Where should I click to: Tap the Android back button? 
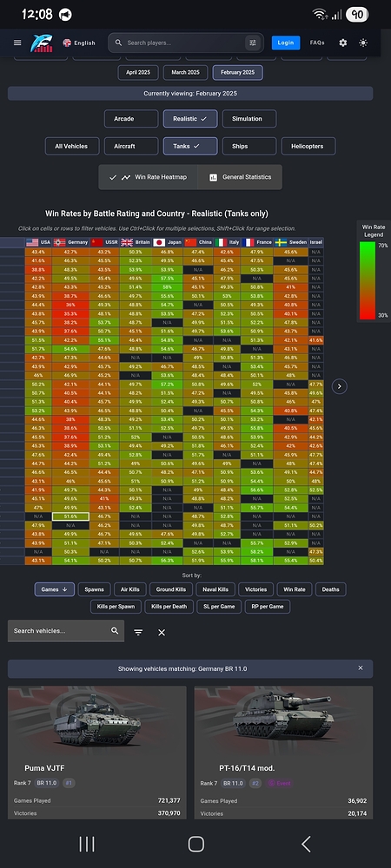pyautogui.click(x=306, y=844)
